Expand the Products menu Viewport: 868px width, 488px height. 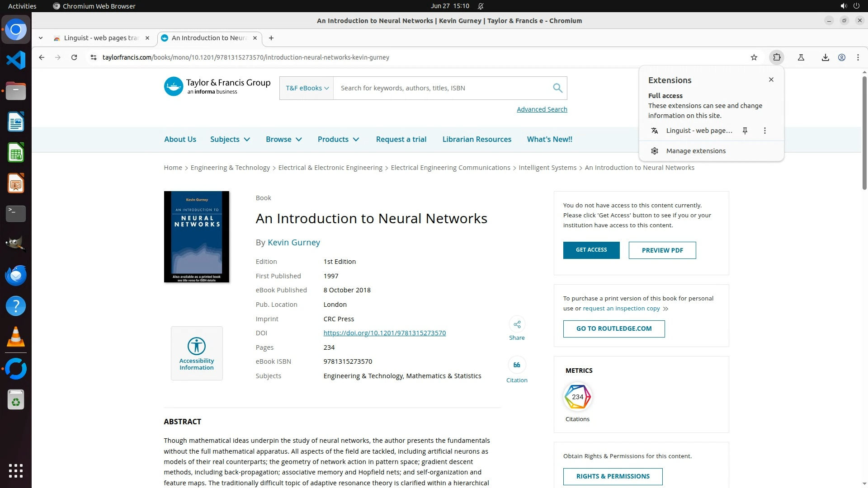click(338, 139)
